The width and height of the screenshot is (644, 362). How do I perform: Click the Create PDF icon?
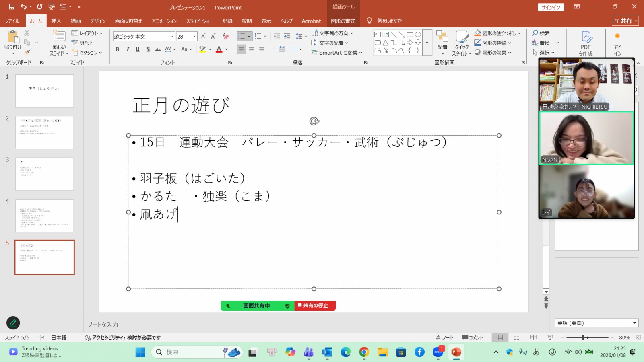[x=586, y=42]
